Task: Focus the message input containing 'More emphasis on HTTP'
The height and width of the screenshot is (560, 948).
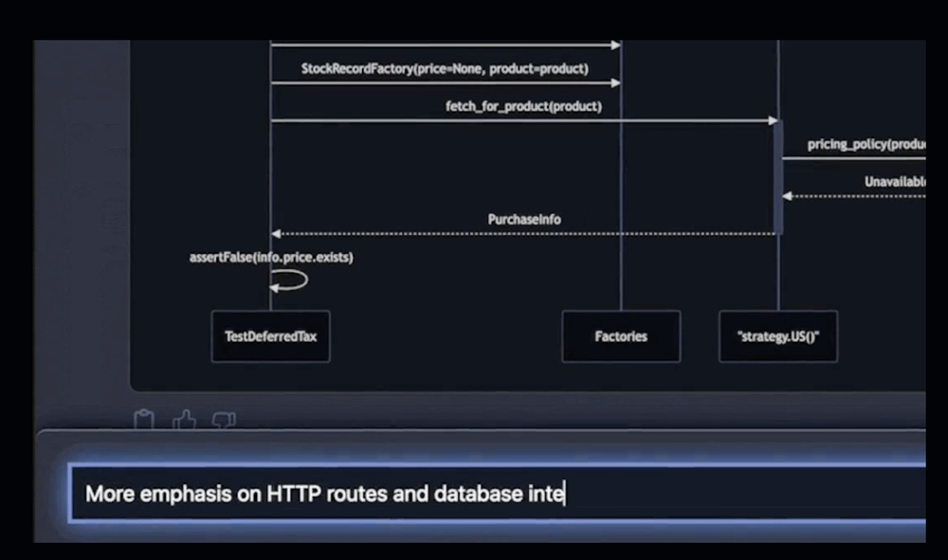Action: pyautogui.click(x=498, y=494)
